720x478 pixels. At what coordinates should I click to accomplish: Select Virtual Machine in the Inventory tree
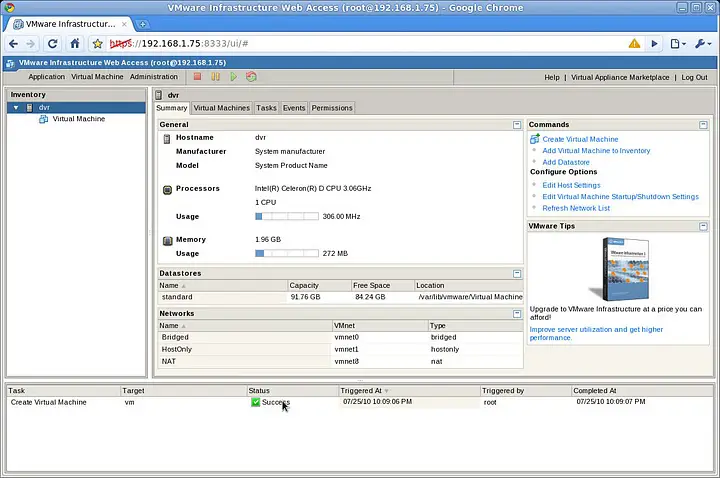(x=79, y=119)
